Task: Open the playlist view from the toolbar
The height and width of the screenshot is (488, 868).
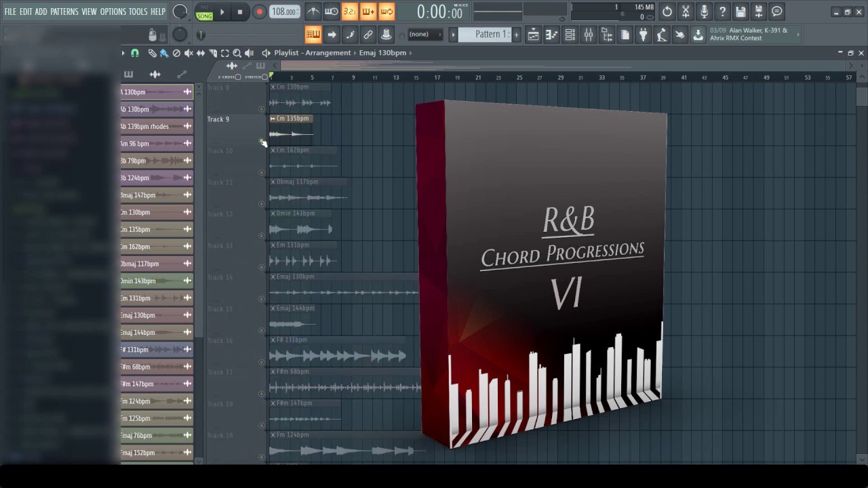Action: [534, 35]
